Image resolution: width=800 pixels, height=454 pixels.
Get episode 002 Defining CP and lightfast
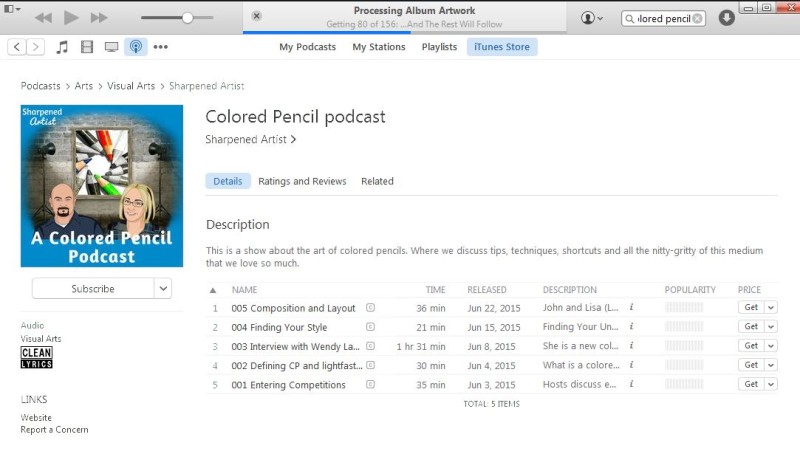pyautogui.click(x=751, y=365)
